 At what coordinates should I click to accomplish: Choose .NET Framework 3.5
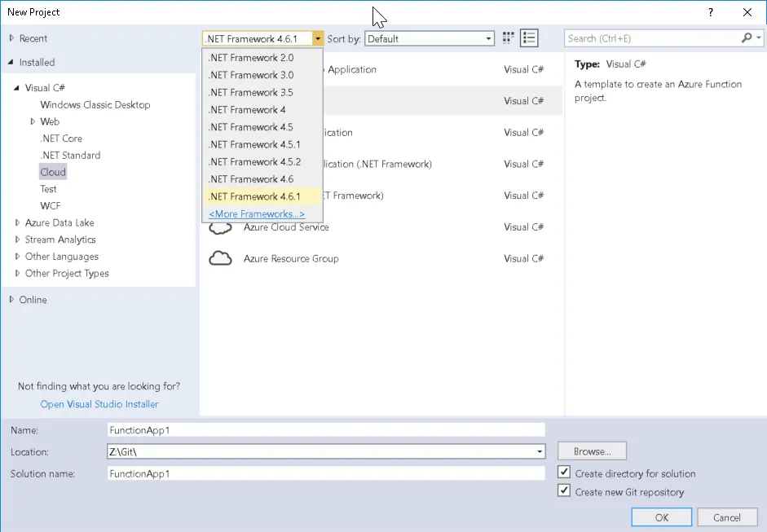[262, 92]
